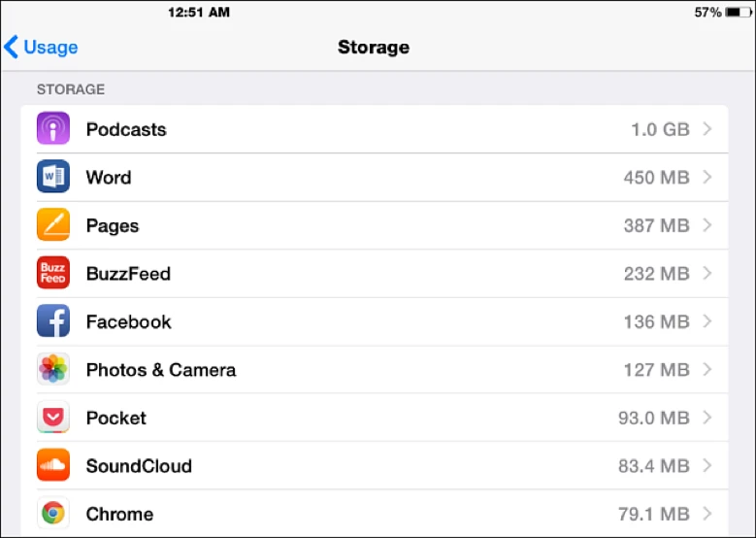This screenshot has height=538, width=756.
Task: Open the chevron beside BuzzFeed's 232 MB
Action: pos(707,273)
